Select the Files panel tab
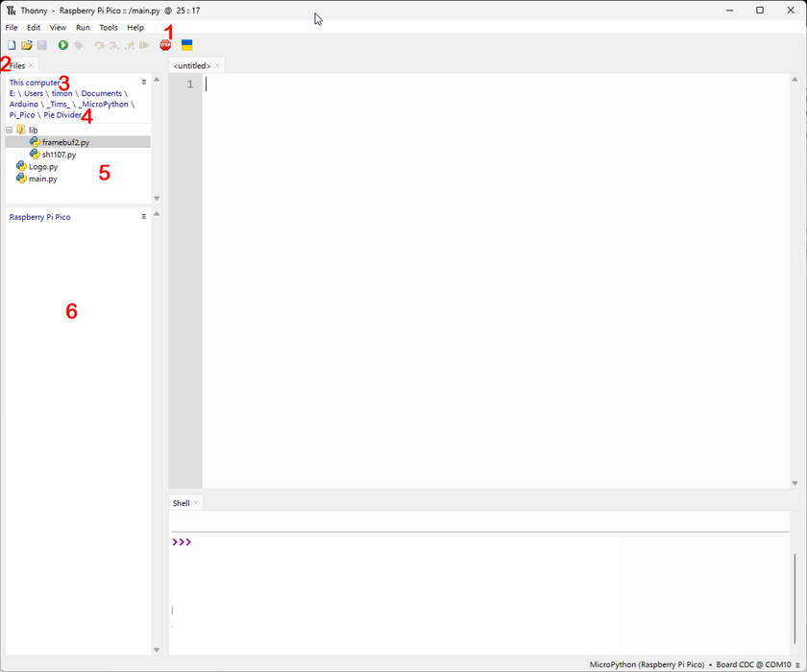The image size is (807, 672). 17,66
